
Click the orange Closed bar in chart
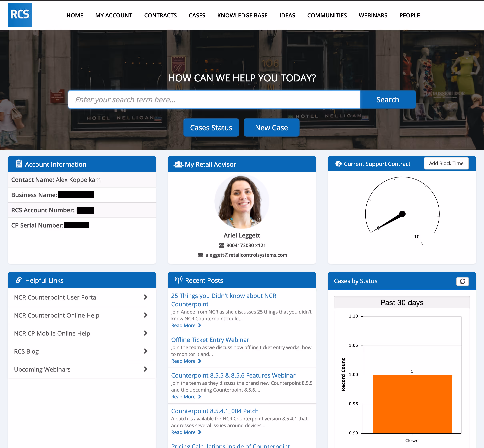412,404
